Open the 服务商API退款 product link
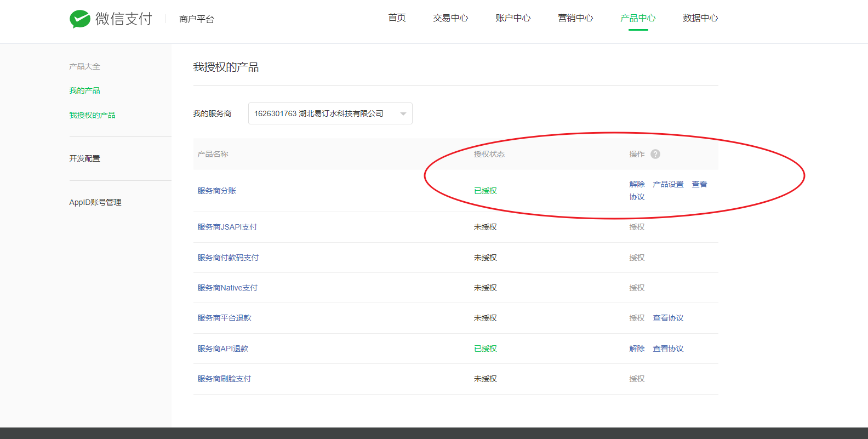The width and height of the screenshot is (868, 439). pos(223,349)
